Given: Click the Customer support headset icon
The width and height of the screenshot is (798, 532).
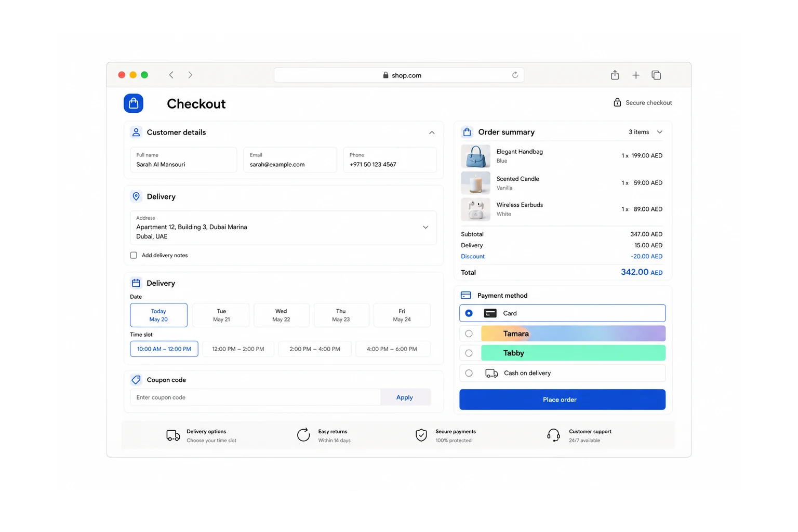Looking at the screenshot, I should [x=554, y=435].
